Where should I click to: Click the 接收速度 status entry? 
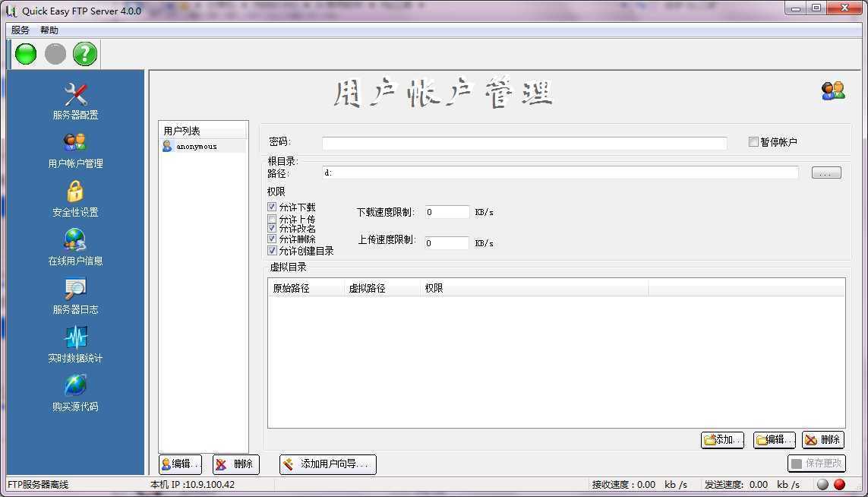pos(639,485)
